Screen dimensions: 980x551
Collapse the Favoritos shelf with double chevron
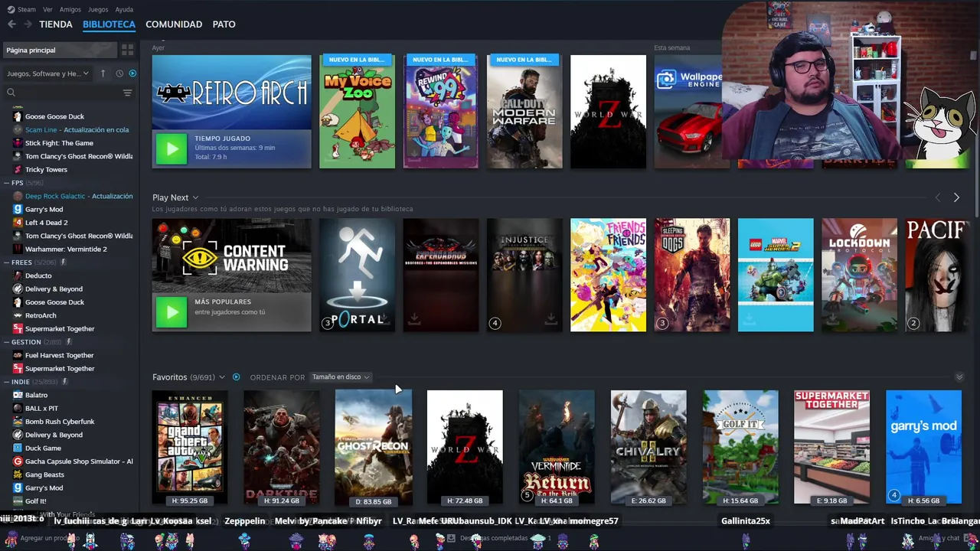959,377
